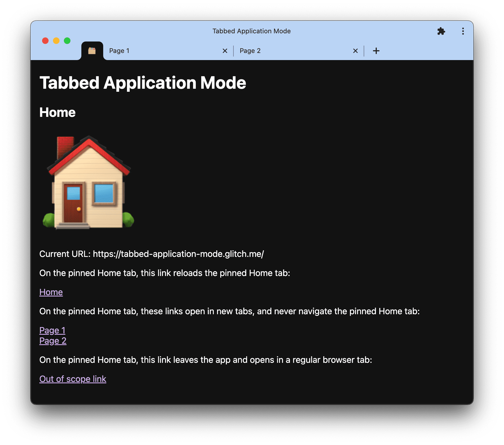
Task: Close the Page 1 tab
Action: click(x=224, y=51)
